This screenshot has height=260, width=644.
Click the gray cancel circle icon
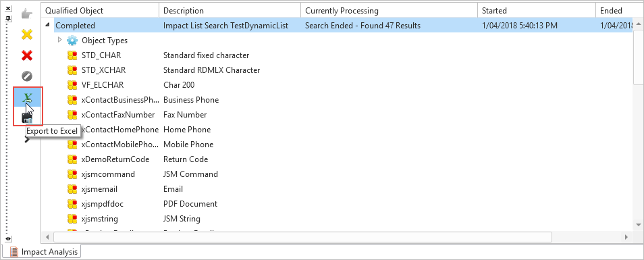[27, 76]
